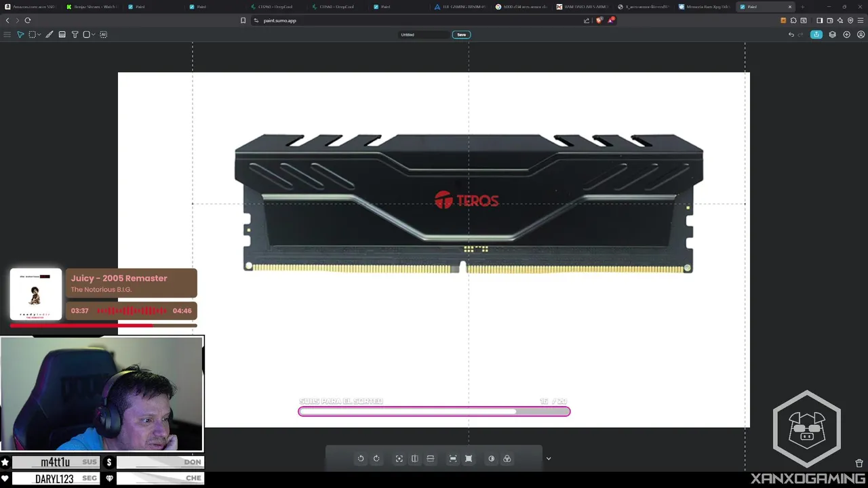The height and width of the screenshot is (488, 868).
Task: Open the Leo AI sparkle icon
Action: [840, 20]
